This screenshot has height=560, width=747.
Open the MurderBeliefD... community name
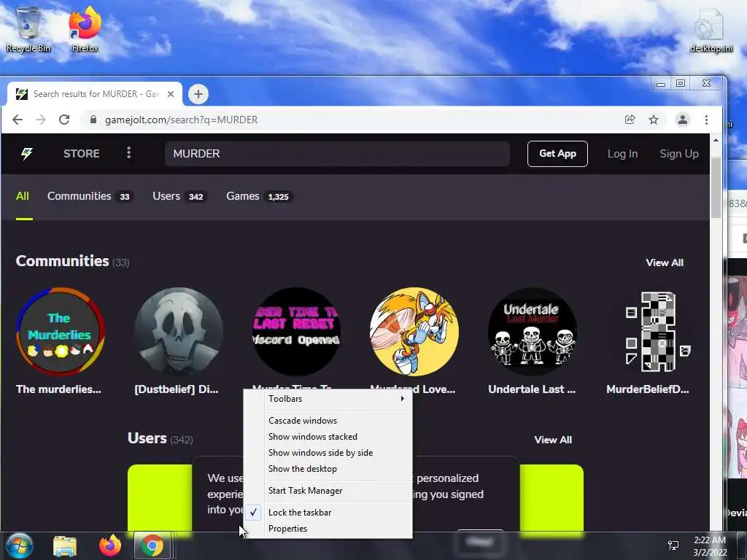648,389
